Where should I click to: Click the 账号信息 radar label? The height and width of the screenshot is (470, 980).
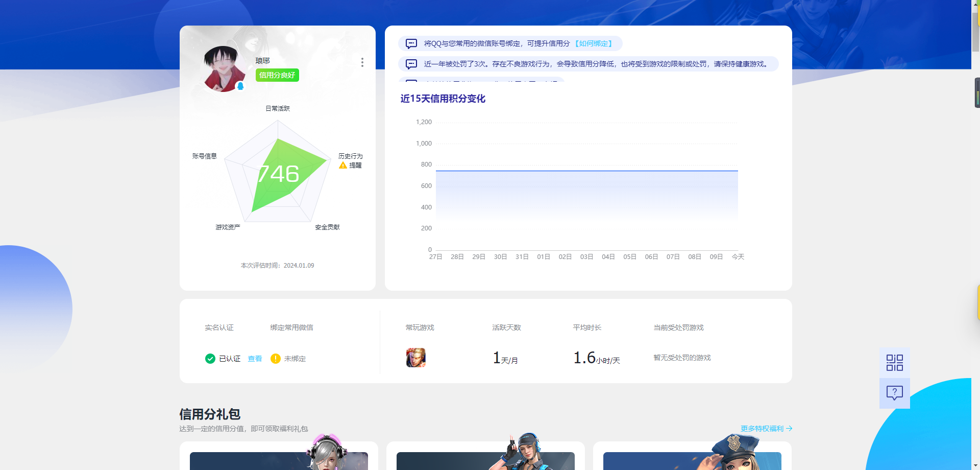coord(205,156)
